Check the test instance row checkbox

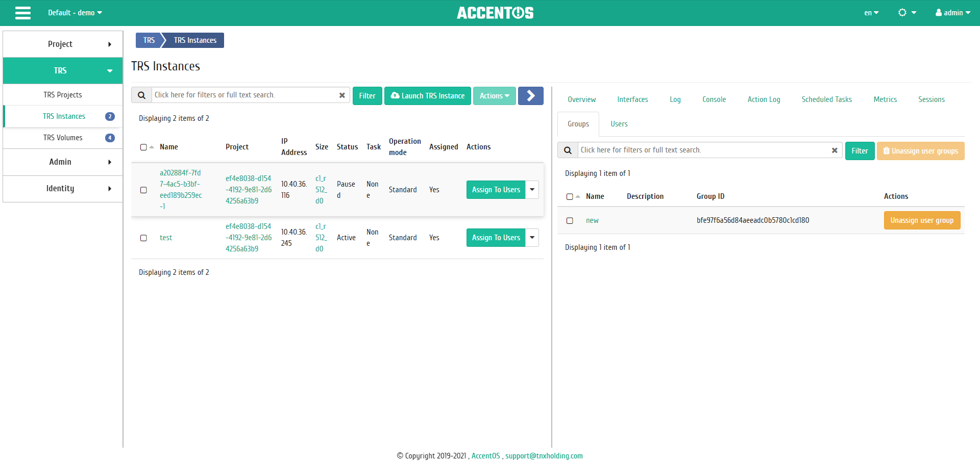(x=143, y=238)
